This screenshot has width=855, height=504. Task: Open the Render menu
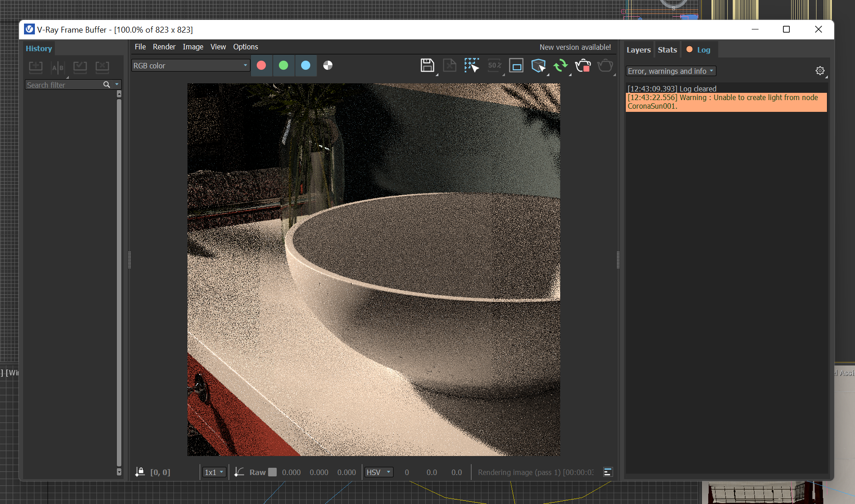pyautogui.click(x=164, y=47)
